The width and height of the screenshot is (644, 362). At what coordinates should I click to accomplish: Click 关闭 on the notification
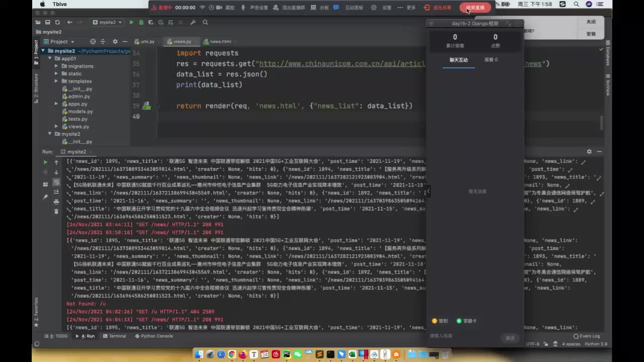tap(591, 22)
